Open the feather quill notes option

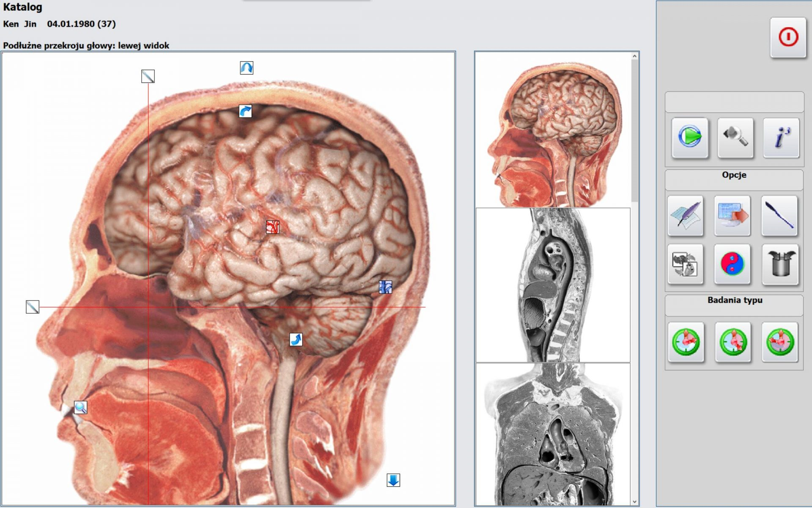pos(686,215)
